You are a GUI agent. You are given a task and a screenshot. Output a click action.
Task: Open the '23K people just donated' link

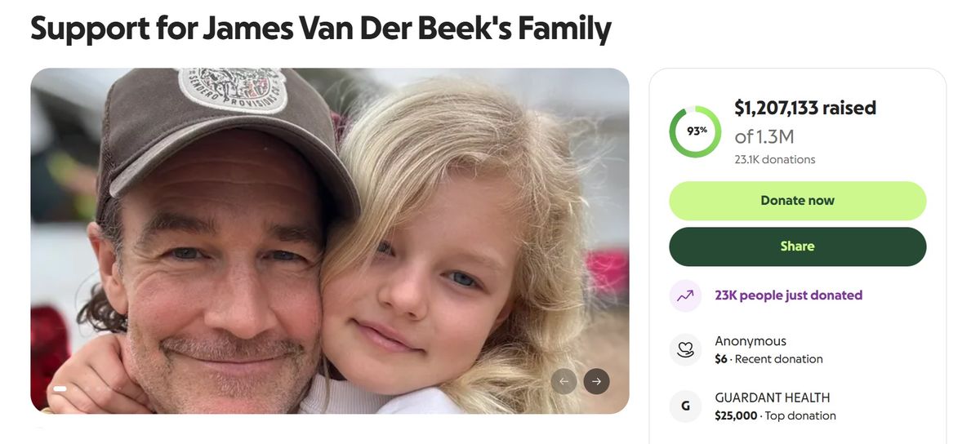pyautogui.click(x=788, y=295)
